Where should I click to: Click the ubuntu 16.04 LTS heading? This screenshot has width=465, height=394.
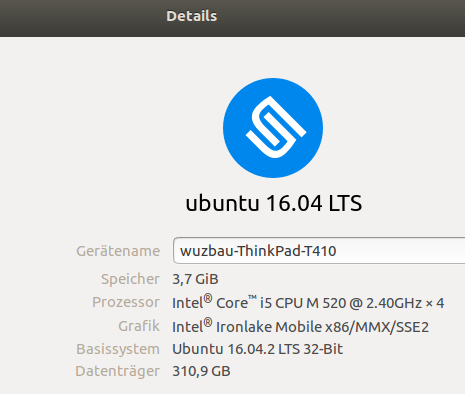(x=274, y=203)
